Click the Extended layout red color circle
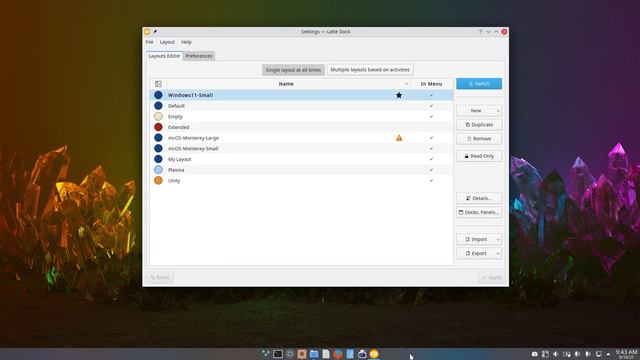This screenshot has height=360, width=640. pyautogui.click(x=158, y=127)
